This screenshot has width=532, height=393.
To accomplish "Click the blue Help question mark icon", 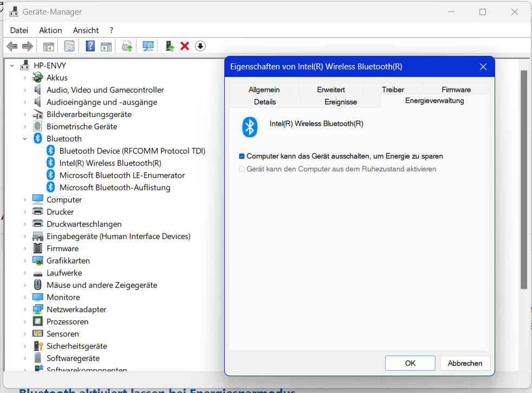I will click(x=90, y=46).
